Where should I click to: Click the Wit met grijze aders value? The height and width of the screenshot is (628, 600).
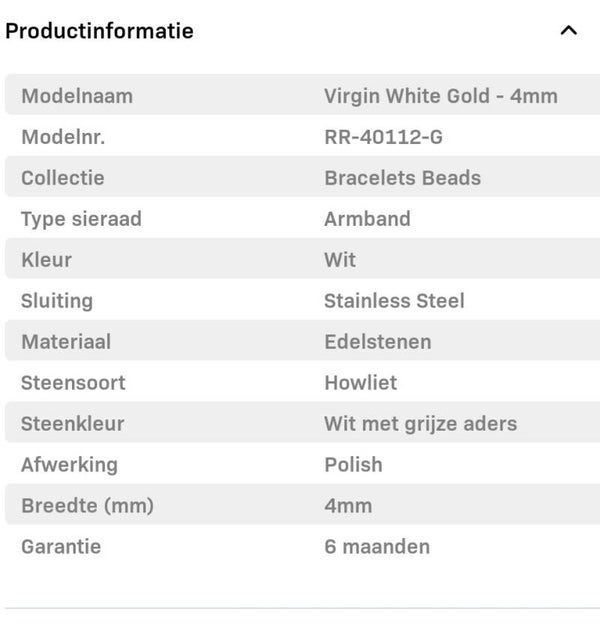(420, 424)
